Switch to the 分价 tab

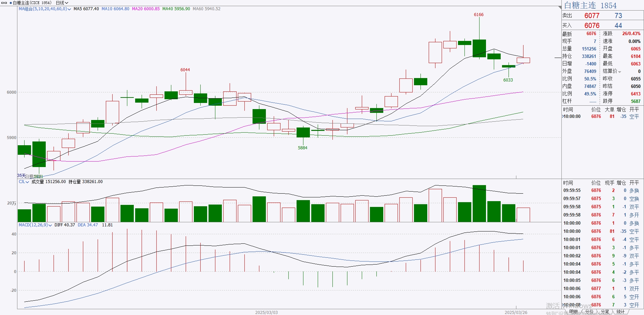[x=589, y=312]
